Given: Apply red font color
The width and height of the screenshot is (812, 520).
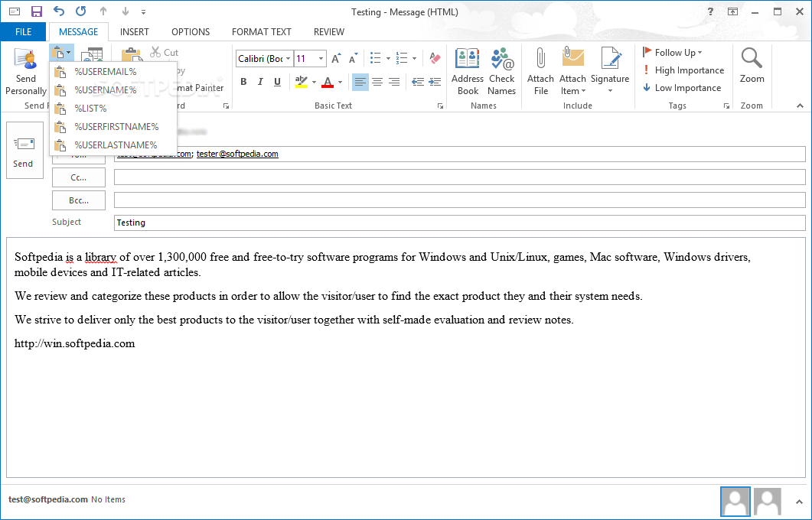Looking at the screenshot, I should click(x=328, y=82).
